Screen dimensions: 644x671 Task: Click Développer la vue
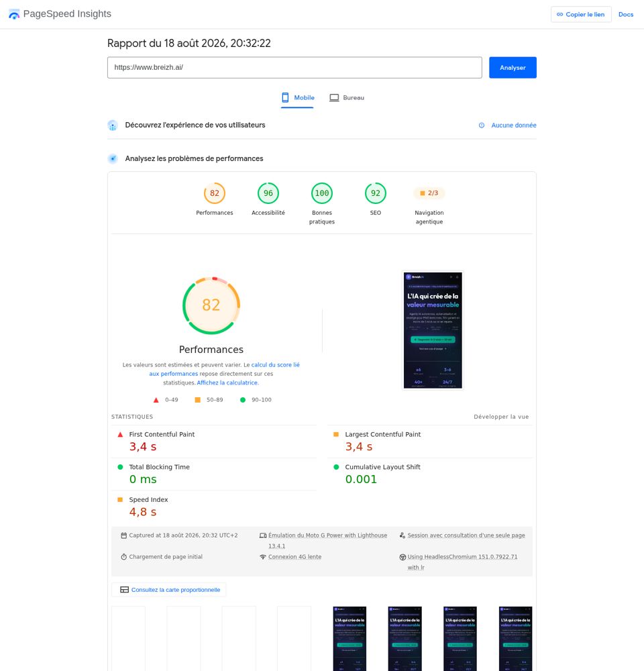[501, 417]
